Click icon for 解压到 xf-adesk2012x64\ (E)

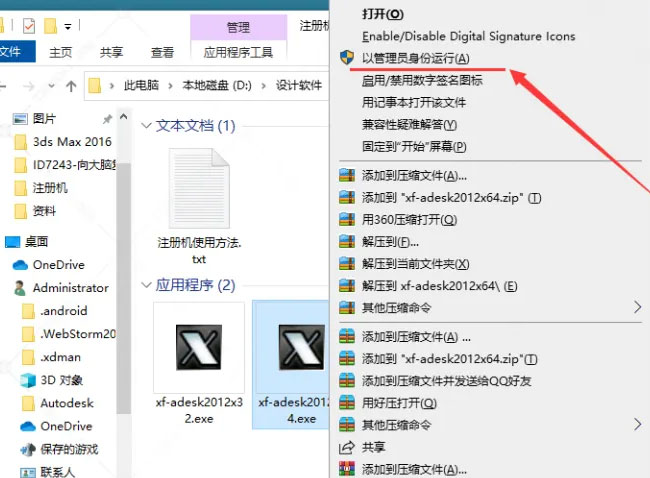(347, 286)
